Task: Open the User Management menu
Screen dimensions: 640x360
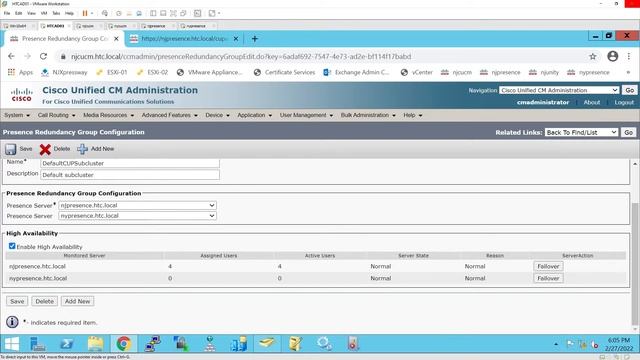Action: pyautogui.click(x=306, y=115)
